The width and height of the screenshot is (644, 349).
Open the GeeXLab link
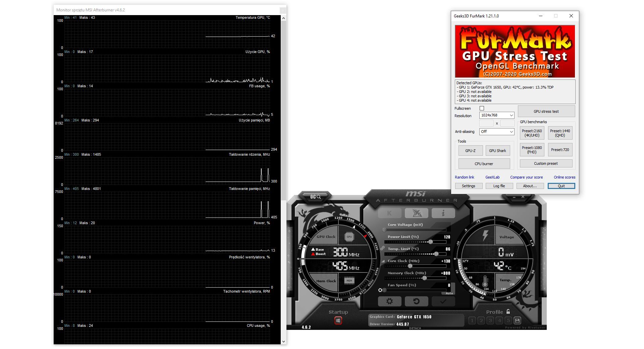point(492,177)
